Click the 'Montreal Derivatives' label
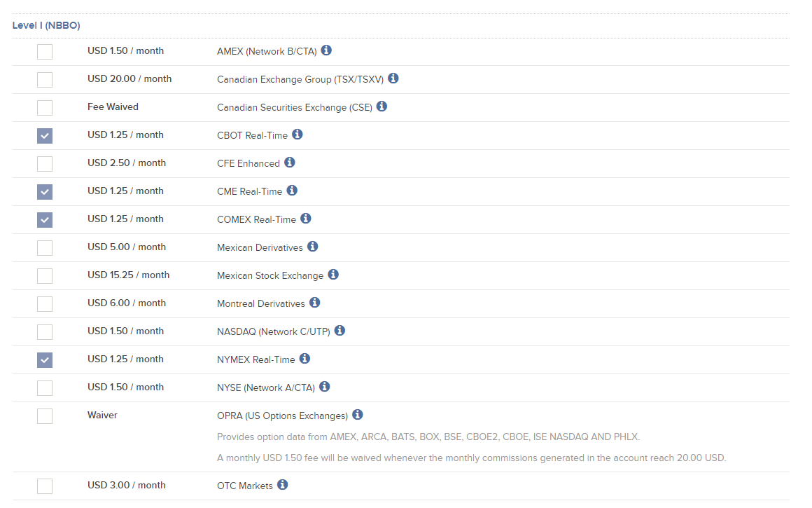 click(261, 304)
